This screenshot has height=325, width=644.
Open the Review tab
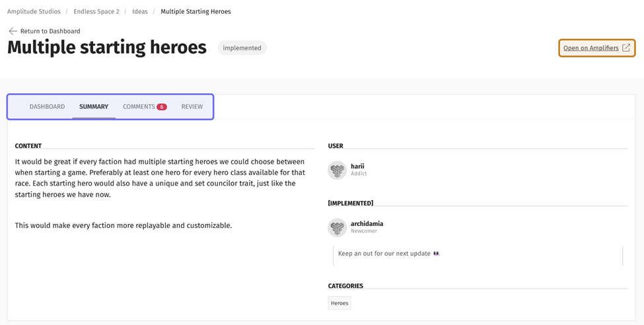[x=192, y=106]
